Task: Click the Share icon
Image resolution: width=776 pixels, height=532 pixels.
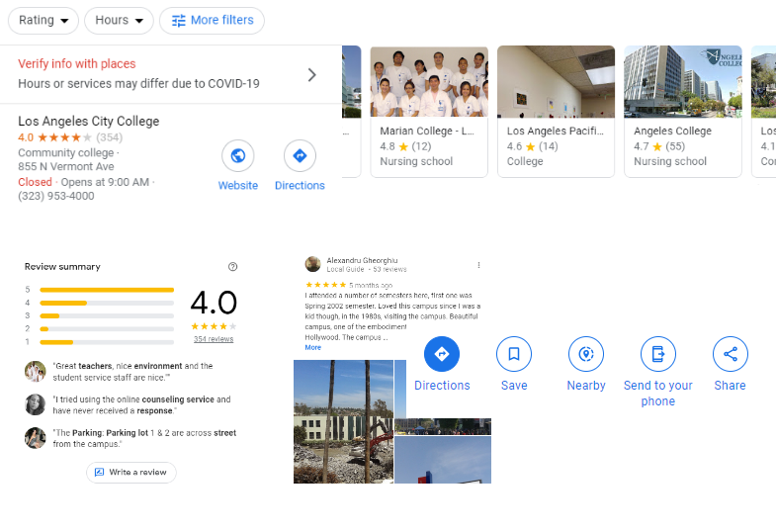Action: (x=731, y=354)
